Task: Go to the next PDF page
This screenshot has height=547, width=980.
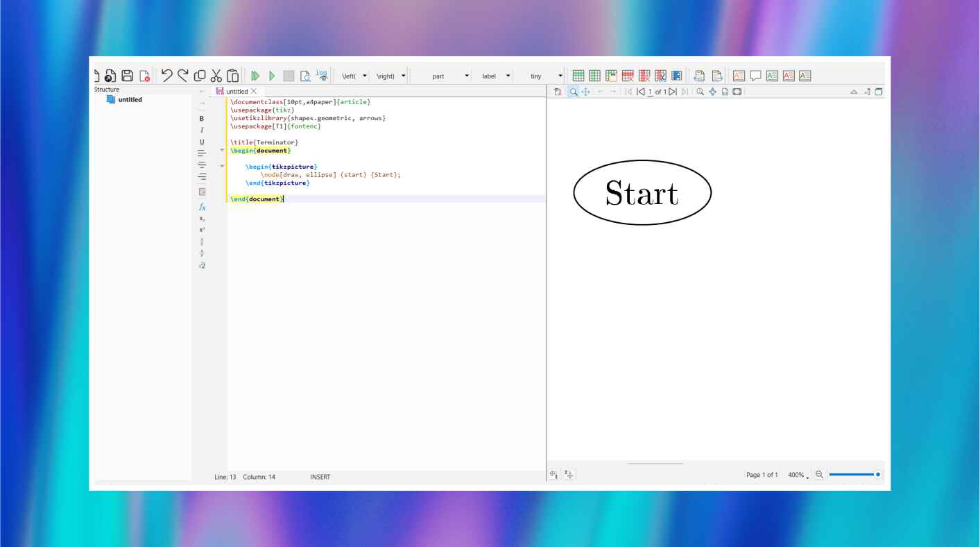Action: 673,92
